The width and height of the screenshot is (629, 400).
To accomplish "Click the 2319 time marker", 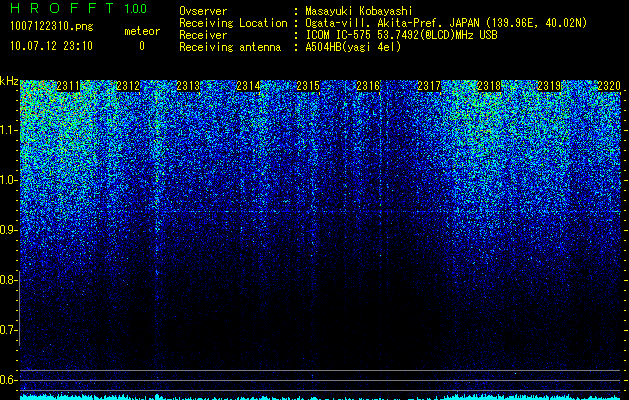I will click(549, 86).
